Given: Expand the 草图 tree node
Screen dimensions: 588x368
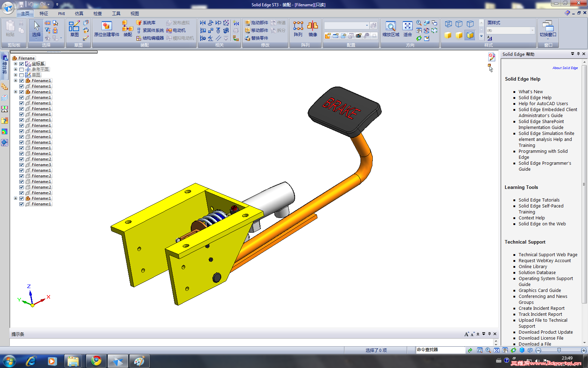Looking at the screenshot, I should tap(15, 75).
